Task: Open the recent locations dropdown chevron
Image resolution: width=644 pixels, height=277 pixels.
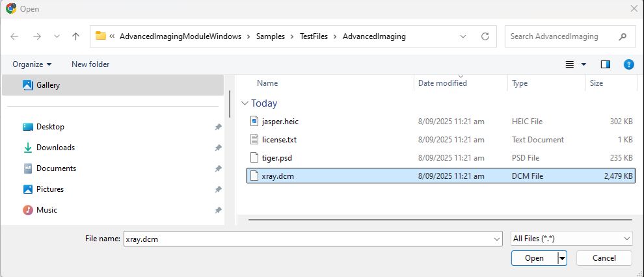Action: [x=57, y=36]
